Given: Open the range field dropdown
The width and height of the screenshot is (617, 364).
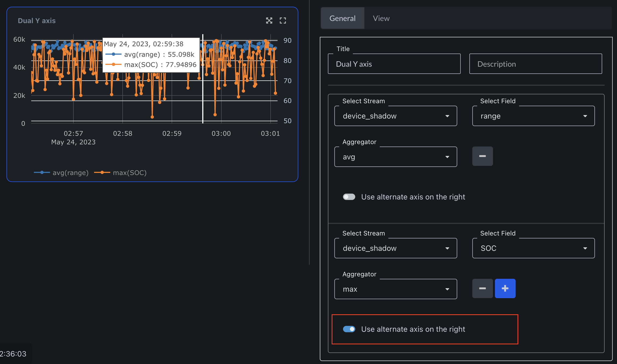Looking at the screenshot, I should point(533,116).
